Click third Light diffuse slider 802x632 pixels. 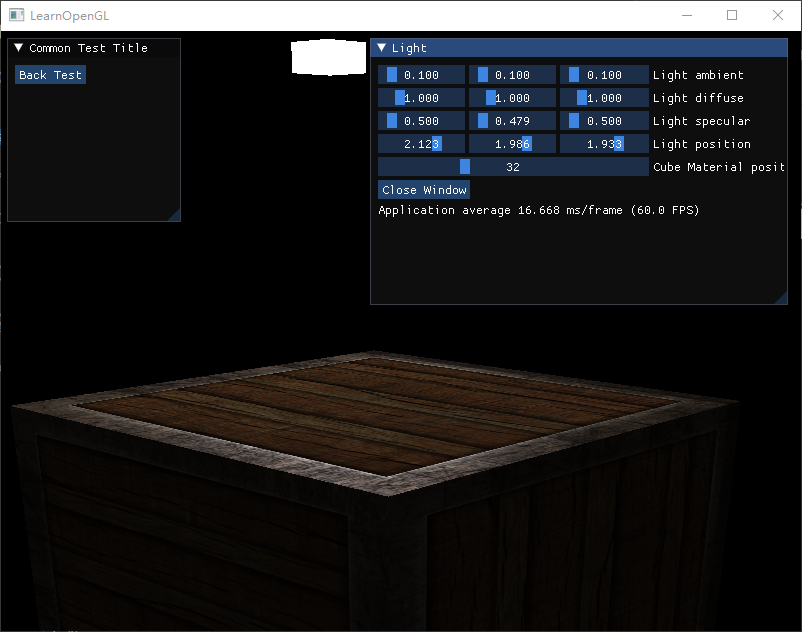click(x=603, y=98)
